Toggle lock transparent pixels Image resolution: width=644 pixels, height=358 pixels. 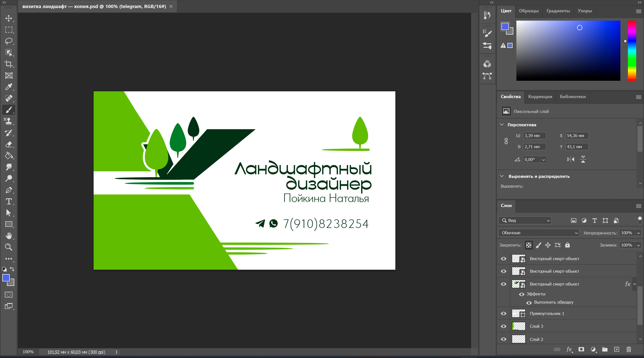tap(529, 245)
